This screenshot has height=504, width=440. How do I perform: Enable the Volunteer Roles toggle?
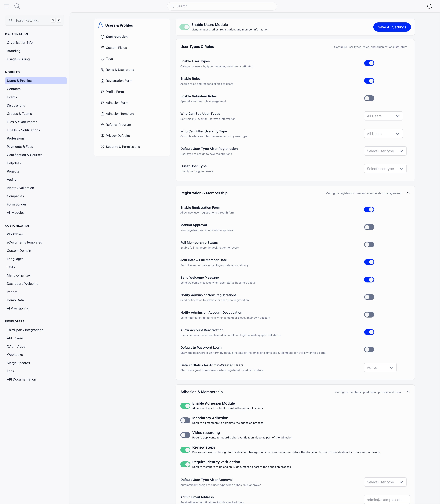(x=369, y=98)
